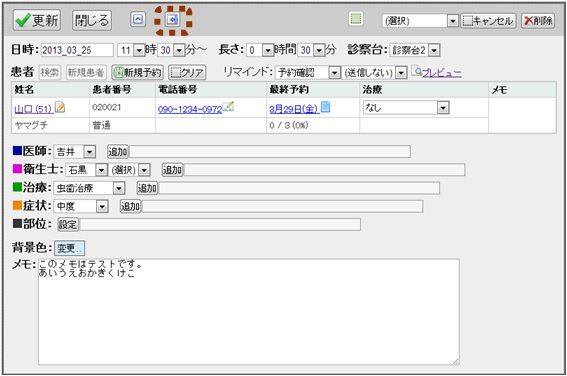
Task: Click the dark 部位 color swatch
Action: (17, 223)
